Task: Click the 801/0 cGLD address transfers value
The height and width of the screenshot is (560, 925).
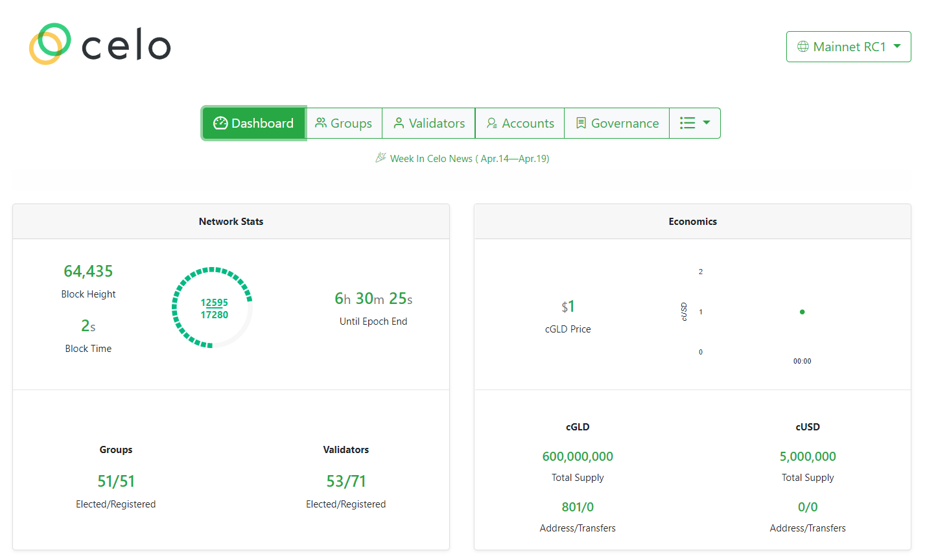Action: click(578, 507)
